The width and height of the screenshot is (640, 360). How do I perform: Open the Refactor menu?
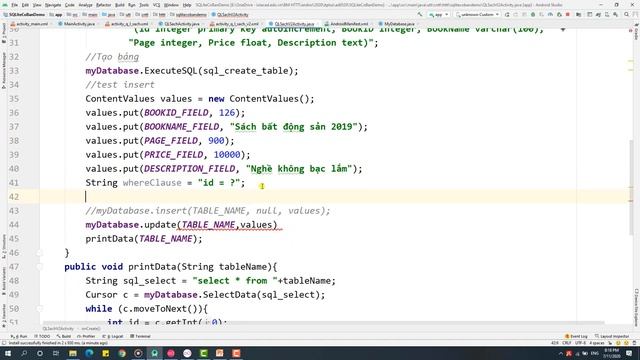[103, 5]
